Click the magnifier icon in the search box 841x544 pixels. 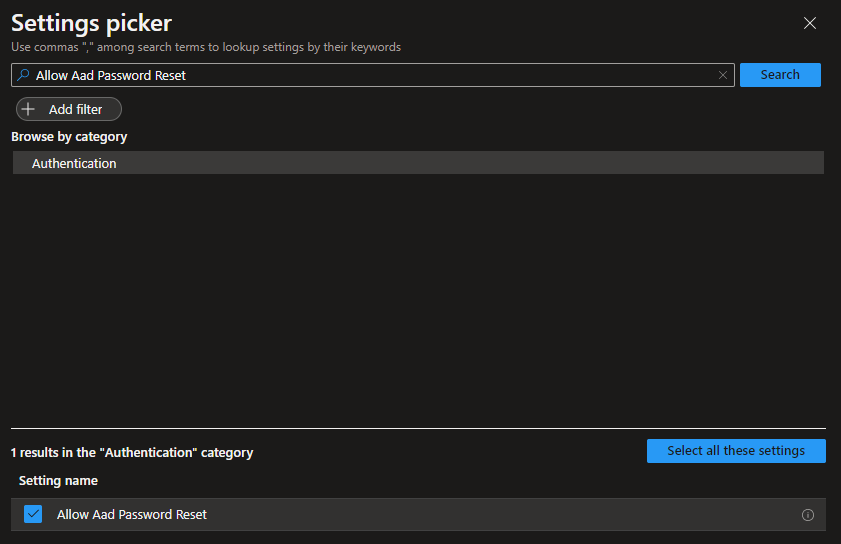[23, 75]
